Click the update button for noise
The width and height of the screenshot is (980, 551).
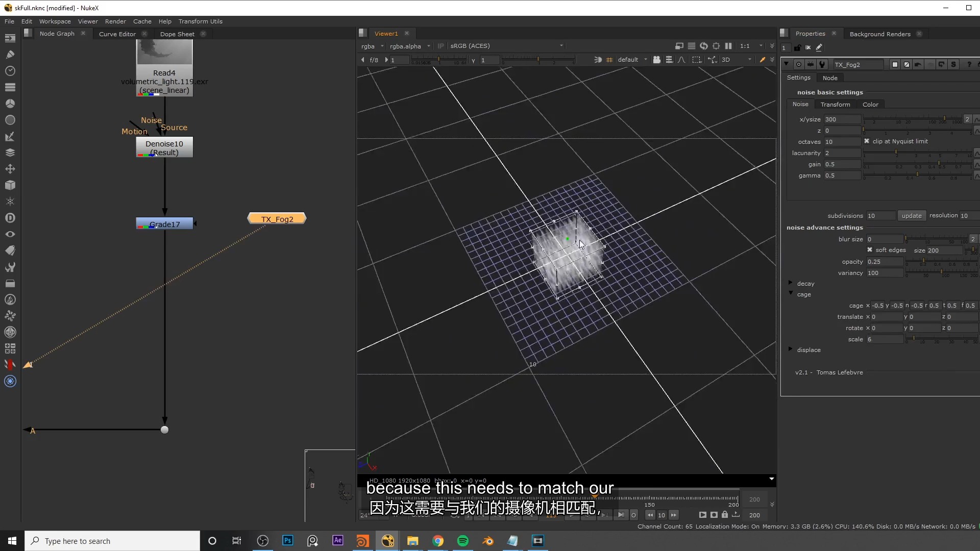click(911, 215)
